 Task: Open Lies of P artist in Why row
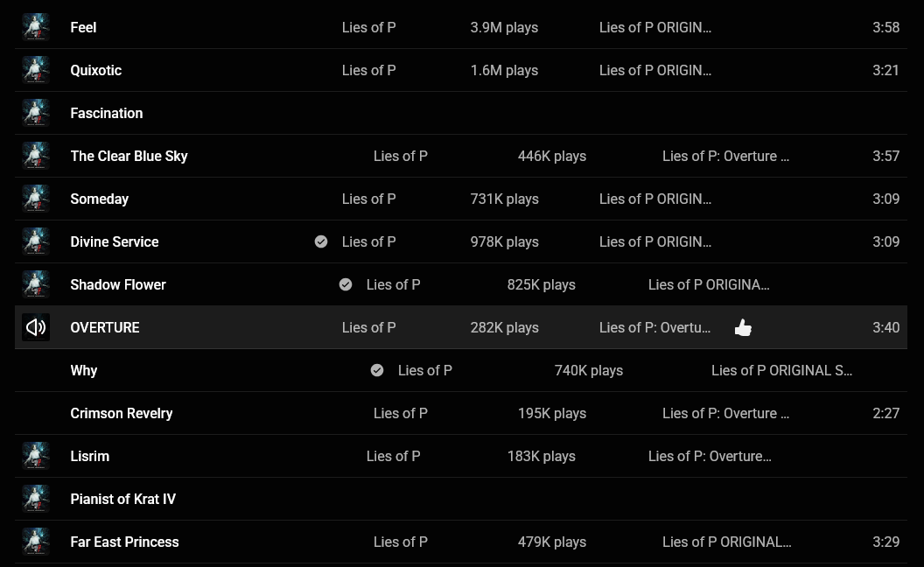425,370
